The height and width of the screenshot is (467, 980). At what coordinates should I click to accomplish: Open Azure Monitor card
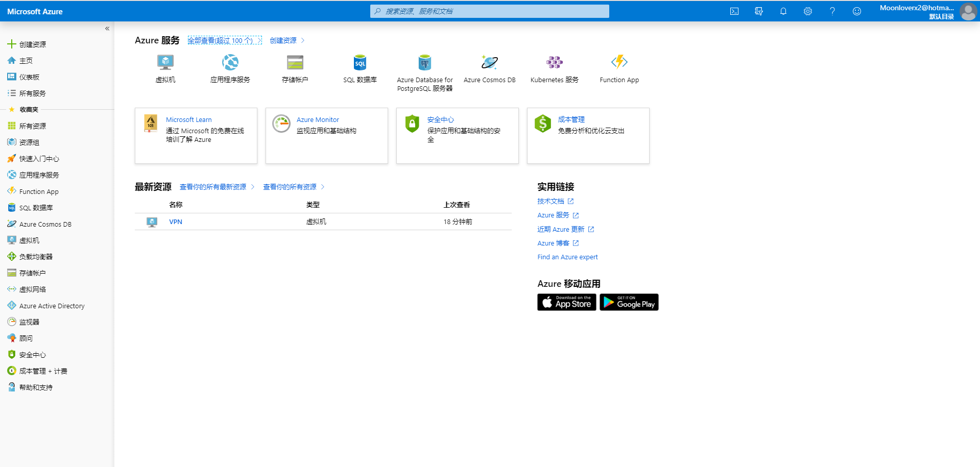327,136
